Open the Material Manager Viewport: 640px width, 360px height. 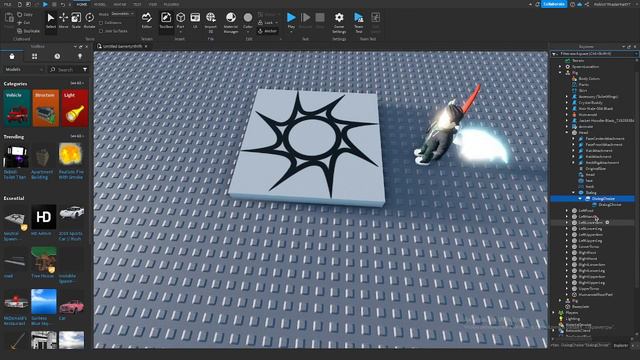click(x=231, y=22)
